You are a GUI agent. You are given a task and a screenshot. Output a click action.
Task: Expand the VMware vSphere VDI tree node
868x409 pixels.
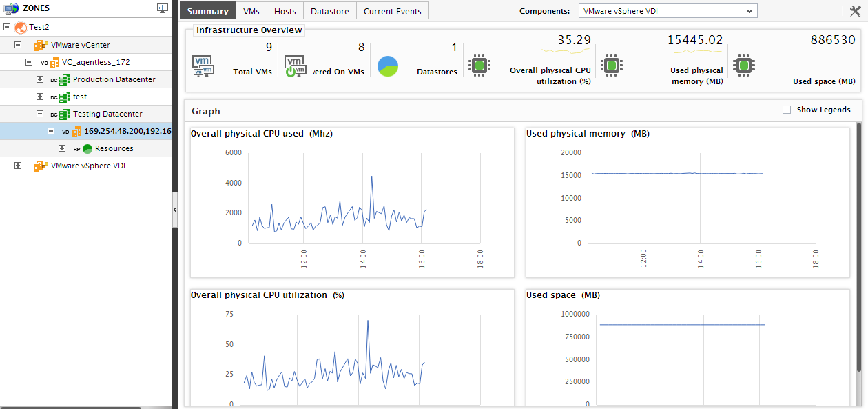18,166
